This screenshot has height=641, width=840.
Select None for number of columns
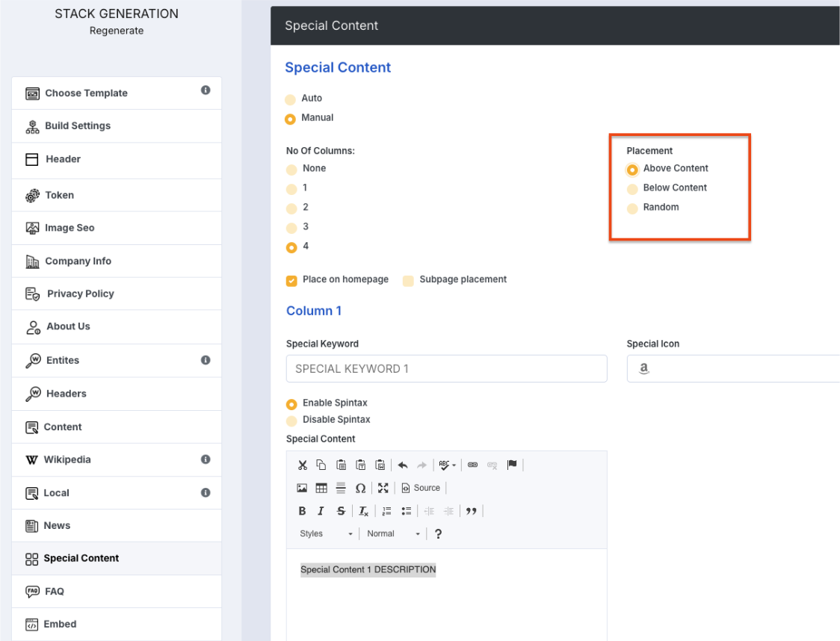(x=291, y=170)
